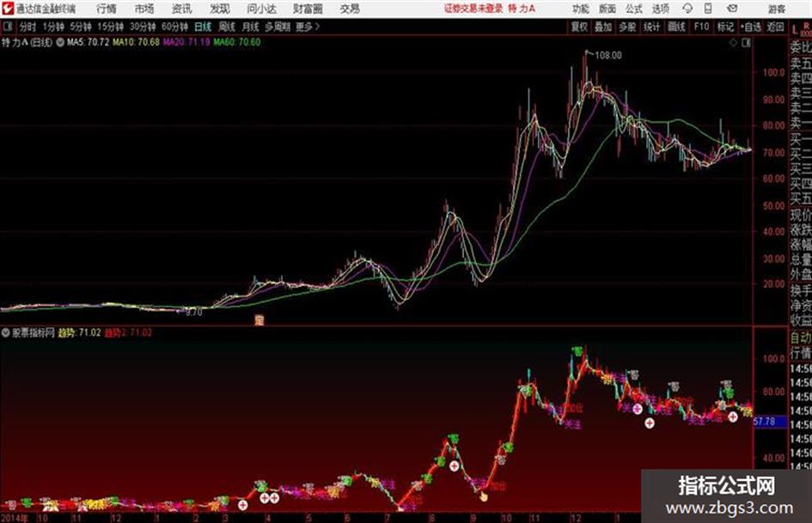The width and height of the screenshot is (812, 523).
Task: Open the mail envelope icon
Action: (x=732, y=9)
